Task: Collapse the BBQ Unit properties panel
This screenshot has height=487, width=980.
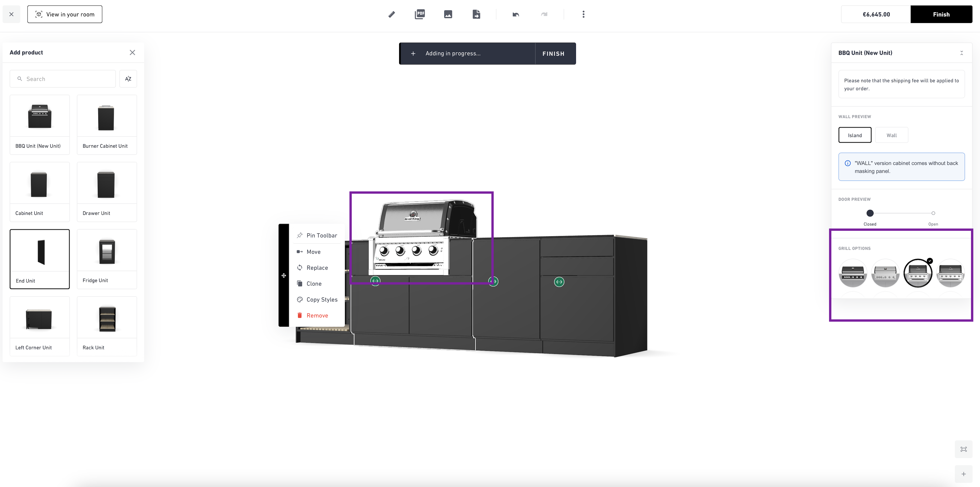Action: [x=961, y=53]
